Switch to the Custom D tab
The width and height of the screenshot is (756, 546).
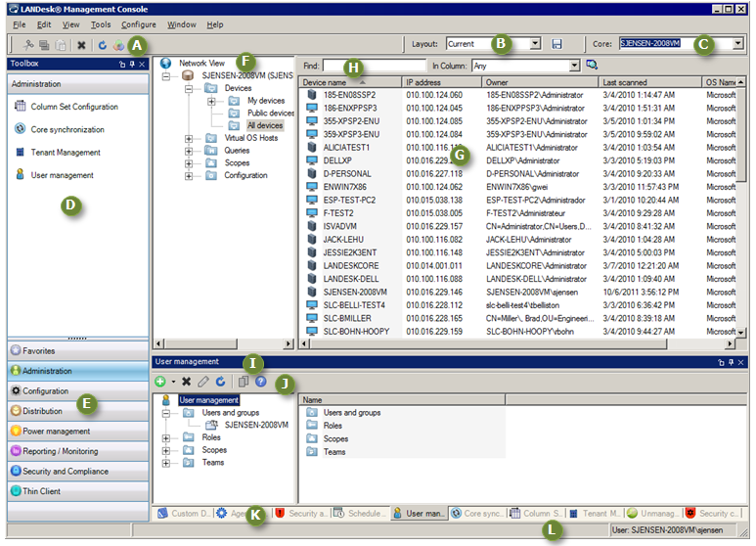pos(185,514)
